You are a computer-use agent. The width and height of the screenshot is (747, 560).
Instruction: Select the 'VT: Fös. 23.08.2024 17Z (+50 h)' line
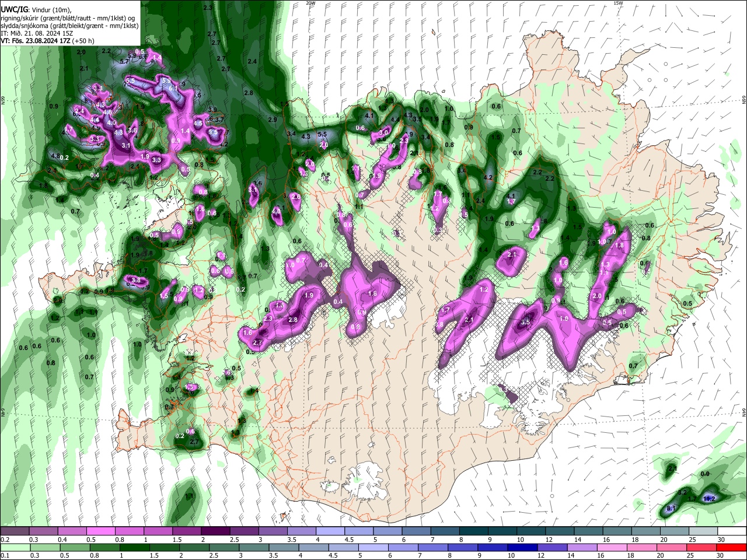click(x=48, y=41)
